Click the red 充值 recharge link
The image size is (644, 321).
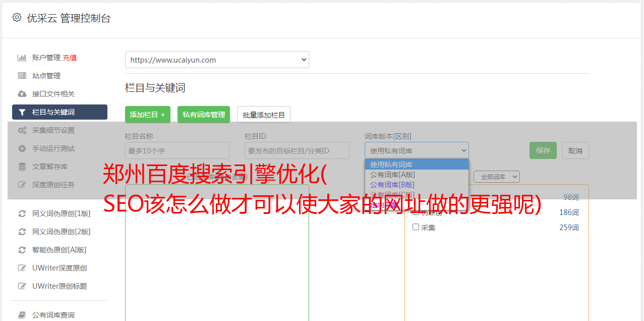[70, 58]
